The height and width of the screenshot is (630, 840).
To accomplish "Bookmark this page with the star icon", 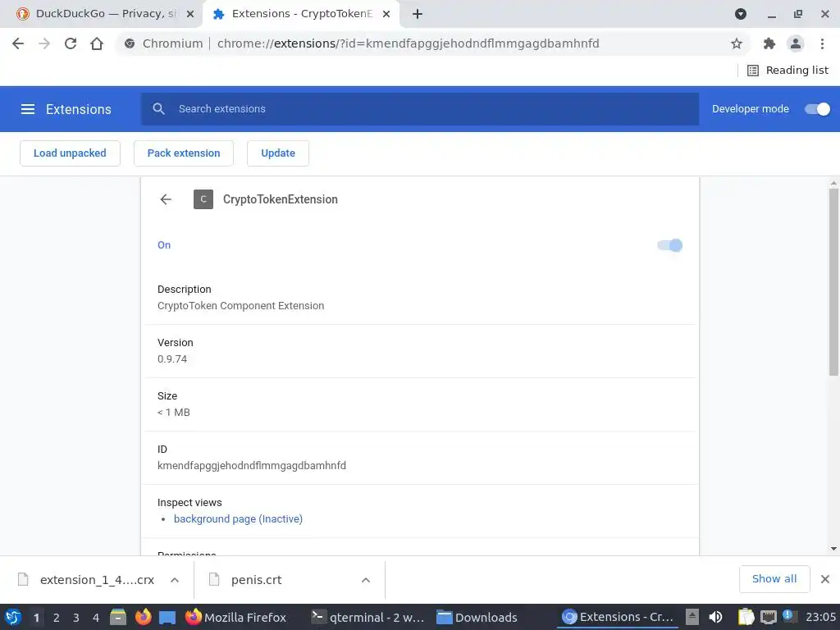I will pos(737,43).
